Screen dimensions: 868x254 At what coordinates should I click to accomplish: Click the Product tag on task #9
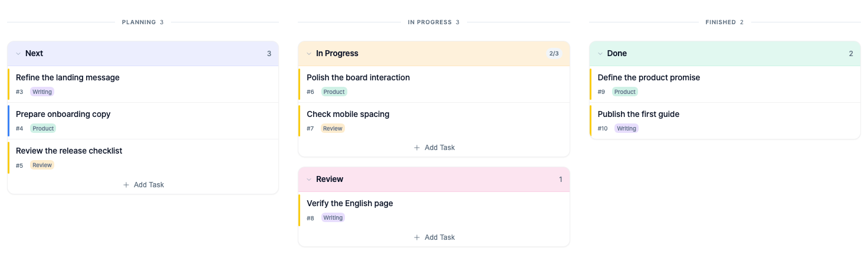pos(625,92)
